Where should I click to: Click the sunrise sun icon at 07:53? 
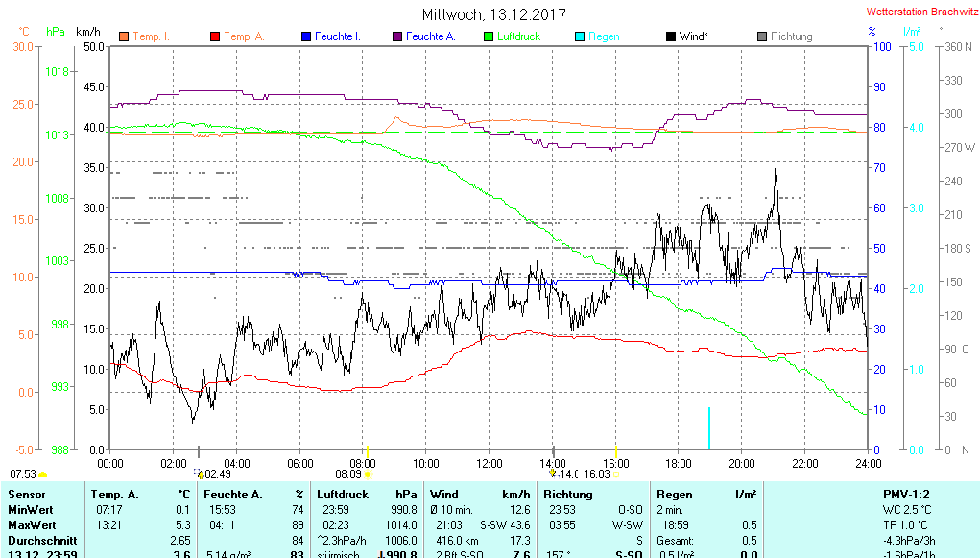pyautogui.click(x=42, y=474)
